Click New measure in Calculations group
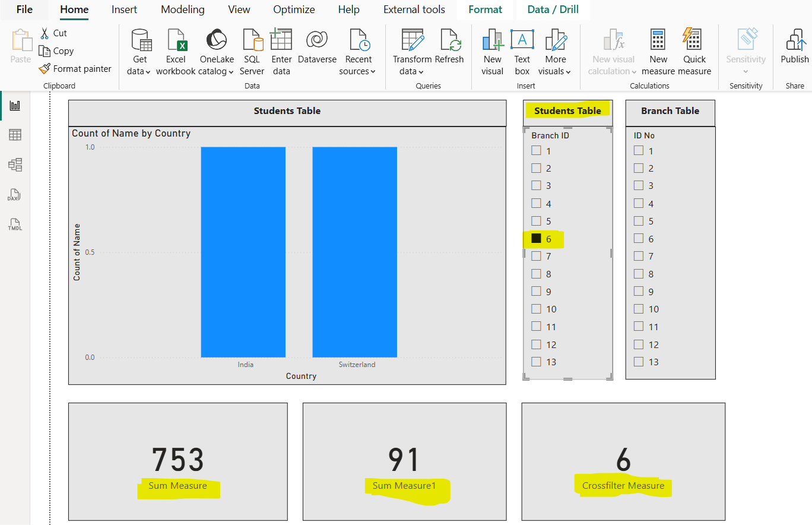This screenshot has width=812, height=525. coord(658,50)
